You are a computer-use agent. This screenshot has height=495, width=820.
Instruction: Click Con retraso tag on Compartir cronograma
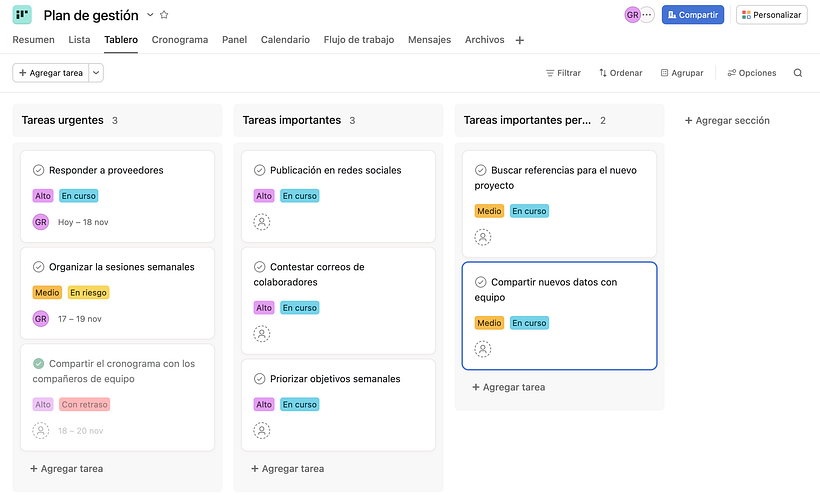point(85,405)
